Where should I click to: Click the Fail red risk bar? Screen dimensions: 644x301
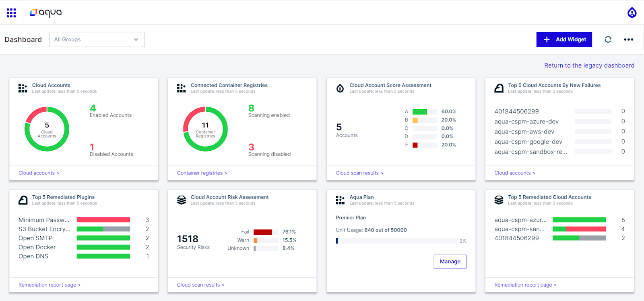(x=263, y=232)
